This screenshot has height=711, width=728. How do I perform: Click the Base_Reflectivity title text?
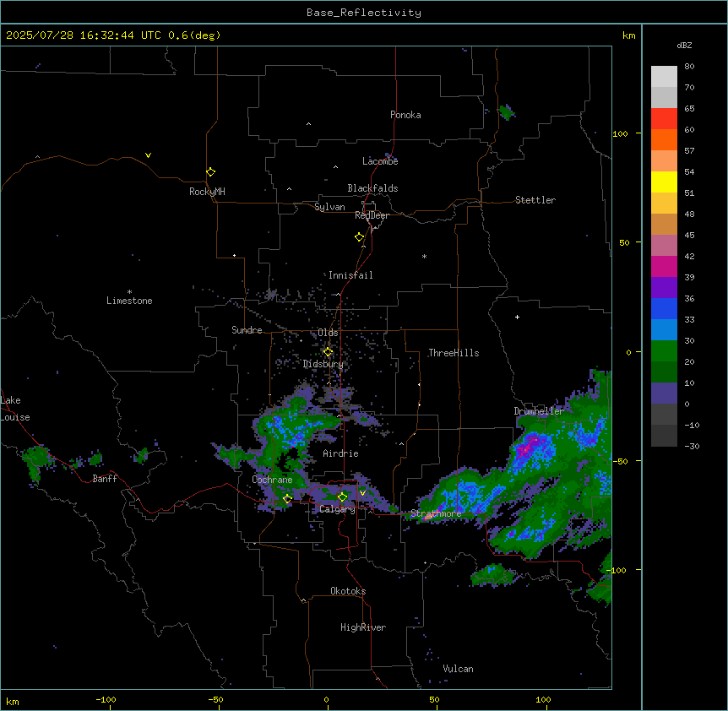(x=364, y=13)
